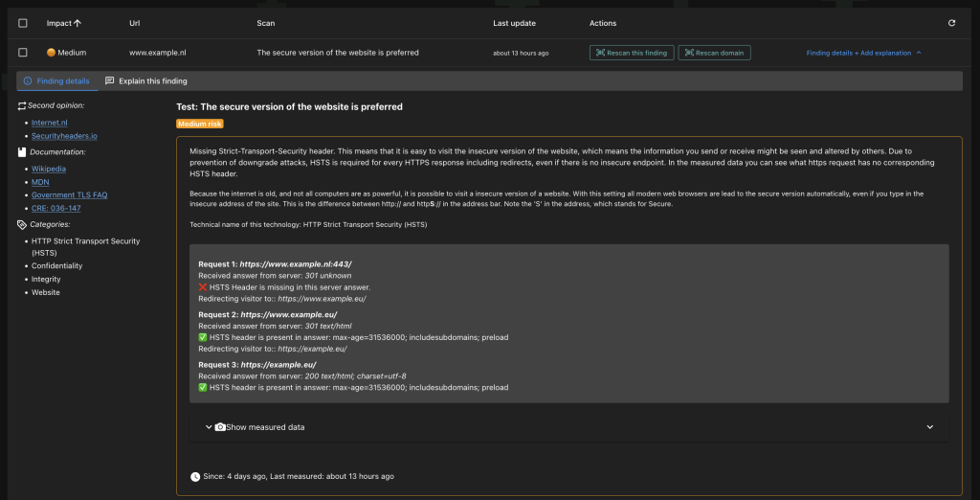980x500 pixels.
Task: Select the Finding details tab
Action: point(56,80)
